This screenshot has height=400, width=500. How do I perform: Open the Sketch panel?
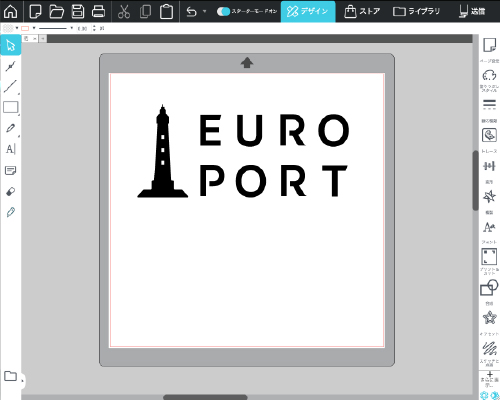pyautogui.click(x=489, y=349)
